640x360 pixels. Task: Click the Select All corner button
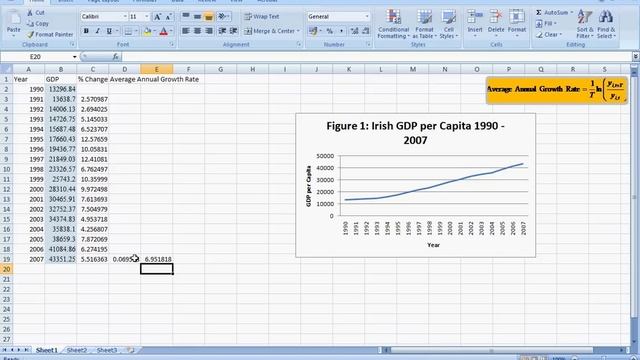[x=7, y=69]
